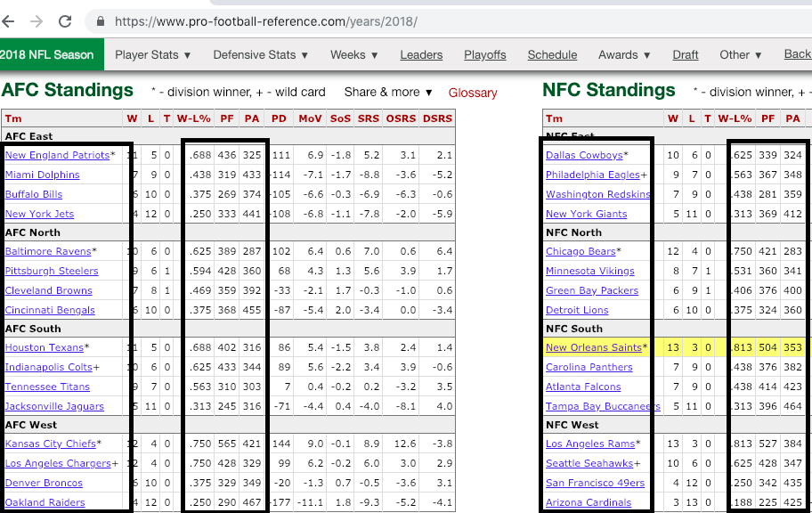Open the Los Angeles Chargers team link
This screenshot has height=513, width=812.
point(58,464)
